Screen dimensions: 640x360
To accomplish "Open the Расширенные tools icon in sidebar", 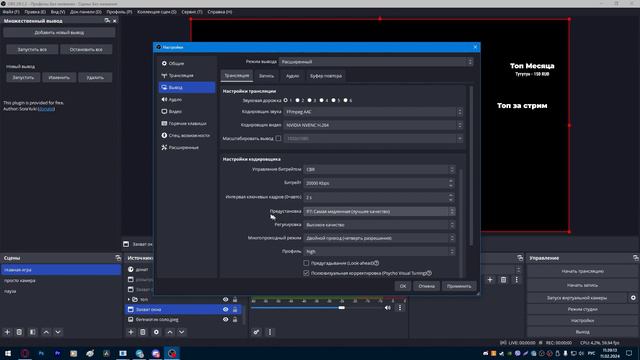I will (x=164, y=147).
